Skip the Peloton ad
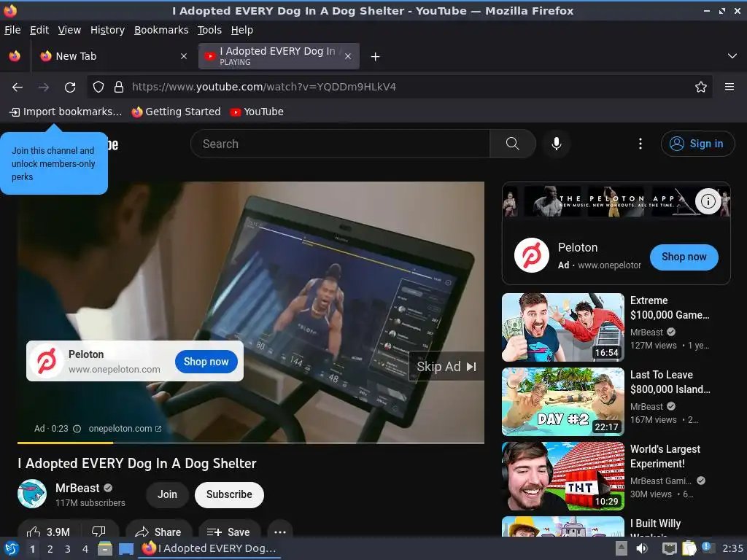The height and width of the screenshot is (560, 747). (446, 366)
